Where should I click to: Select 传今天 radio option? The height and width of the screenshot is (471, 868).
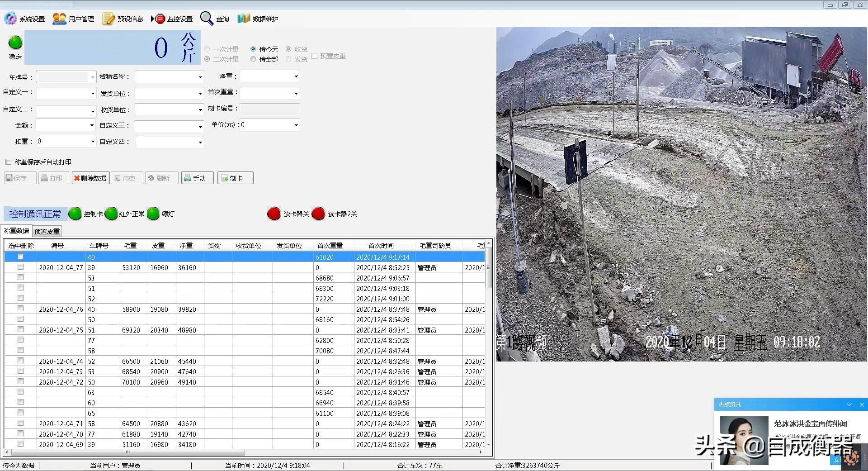253,49
